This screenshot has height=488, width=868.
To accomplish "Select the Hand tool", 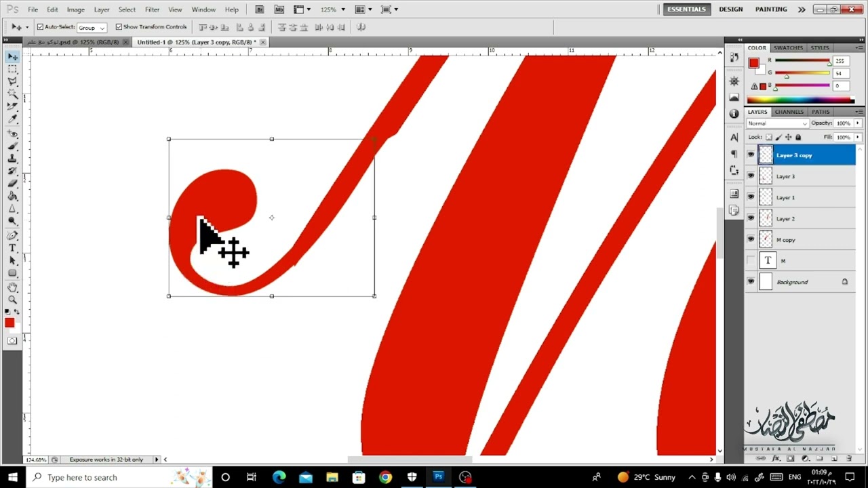I will point(12,287).
